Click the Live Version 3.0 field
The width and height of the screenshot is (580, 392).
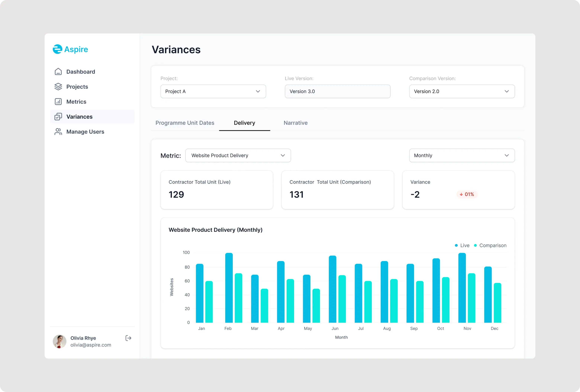[x=337, y=91]
